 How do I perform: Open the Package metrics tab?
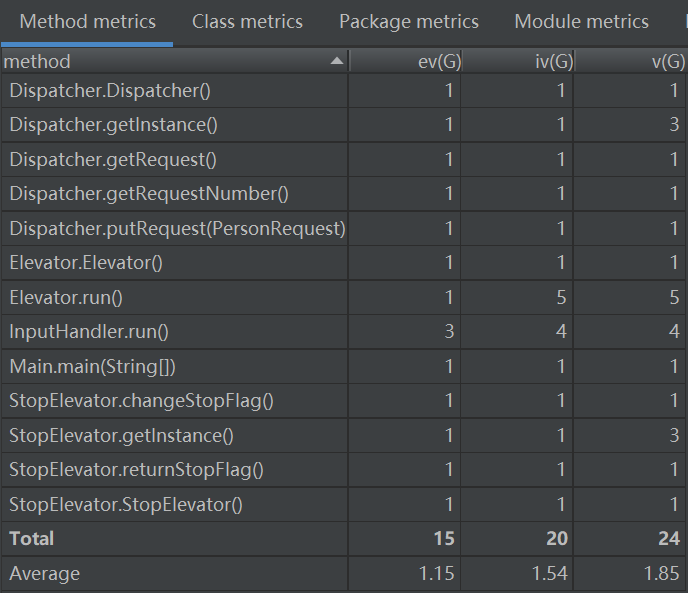(408, 21)
